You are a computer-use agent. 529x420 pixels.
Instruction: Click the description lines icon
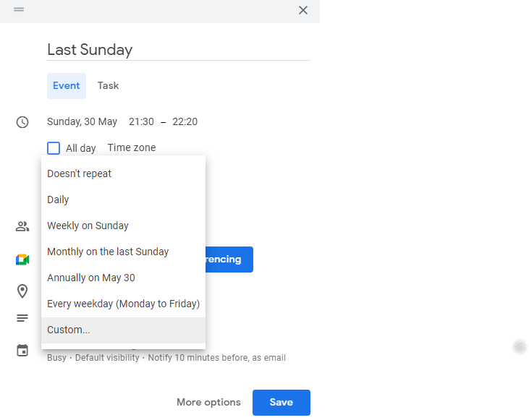(x=22, y=318)
